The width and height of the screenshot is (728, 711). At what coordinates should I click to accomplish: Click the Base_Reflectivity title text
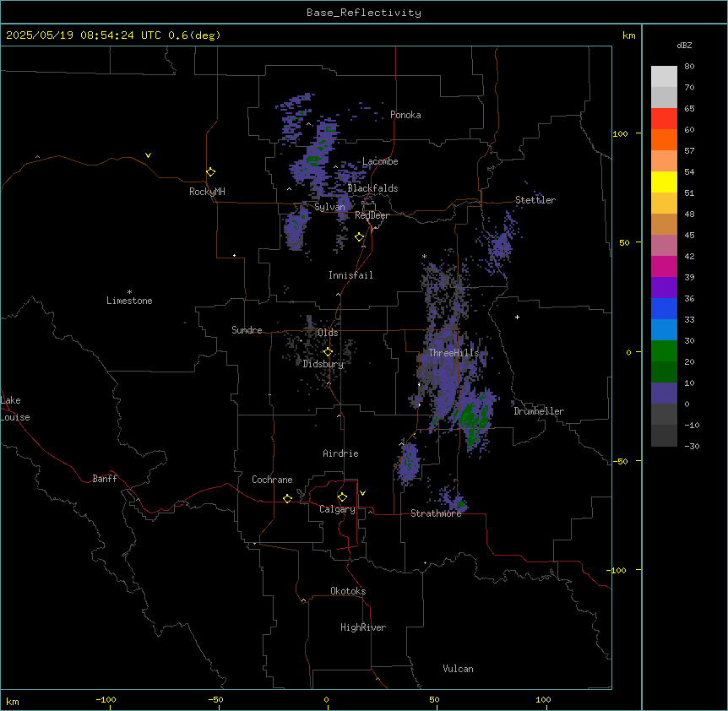[364, 13]
